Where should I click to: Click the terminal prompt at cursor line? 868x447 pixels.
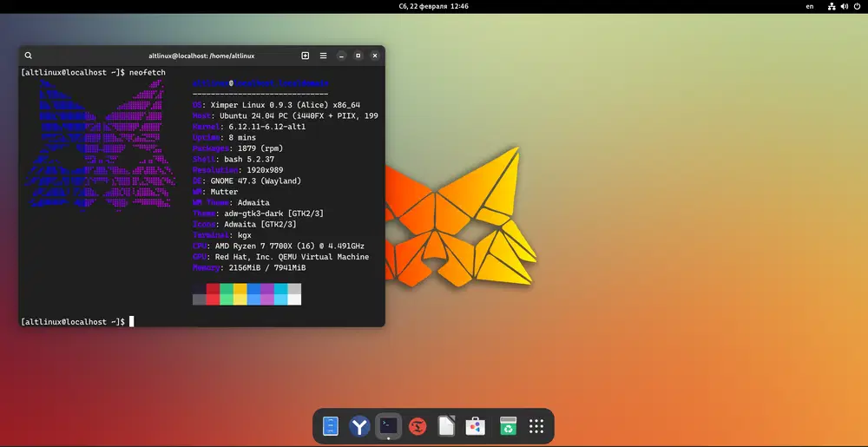[x=132, y=322]
